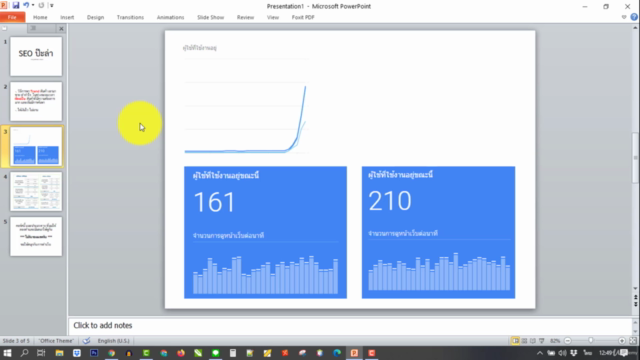
Task: Switch to Reading View icon
Action: pos(533,340)
